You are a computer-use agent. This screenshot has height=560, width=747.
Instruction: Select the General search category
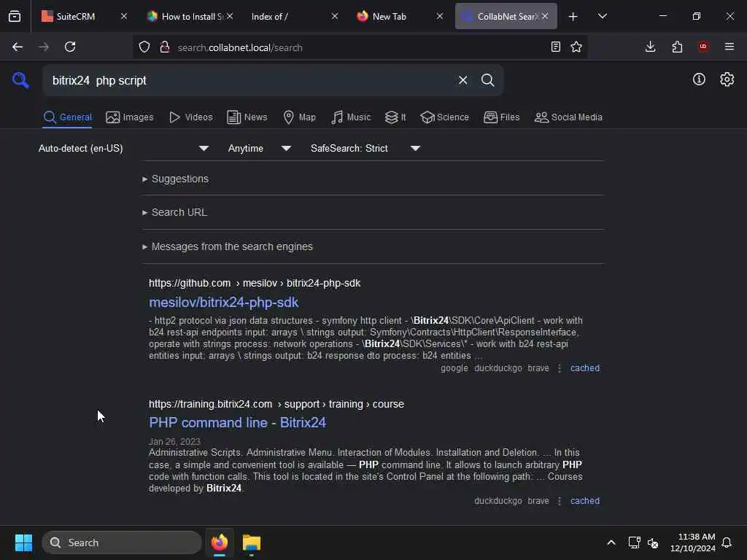coord(68,117)
